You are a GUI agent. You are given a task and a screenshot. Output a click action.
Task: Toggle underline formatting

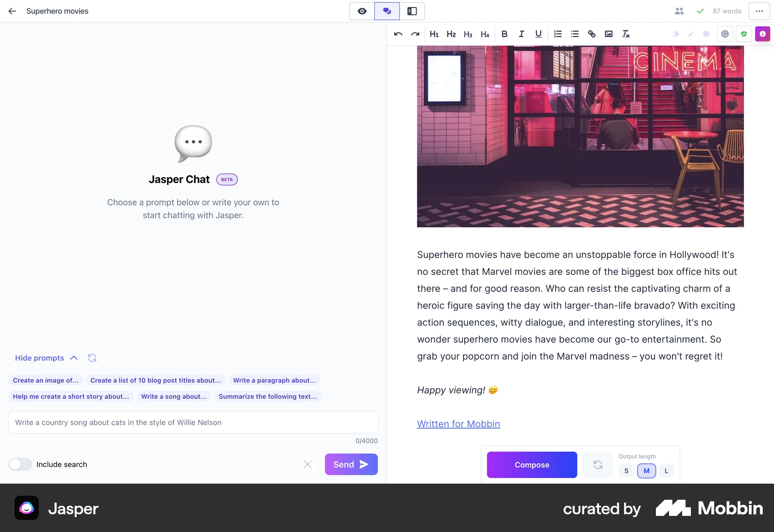pos(538,34)
